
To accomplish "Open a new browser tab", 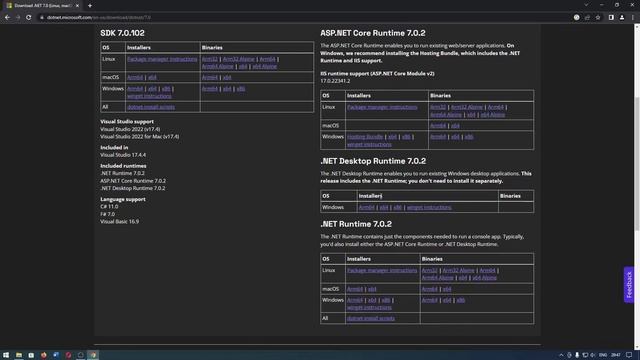I will (90, 6).
